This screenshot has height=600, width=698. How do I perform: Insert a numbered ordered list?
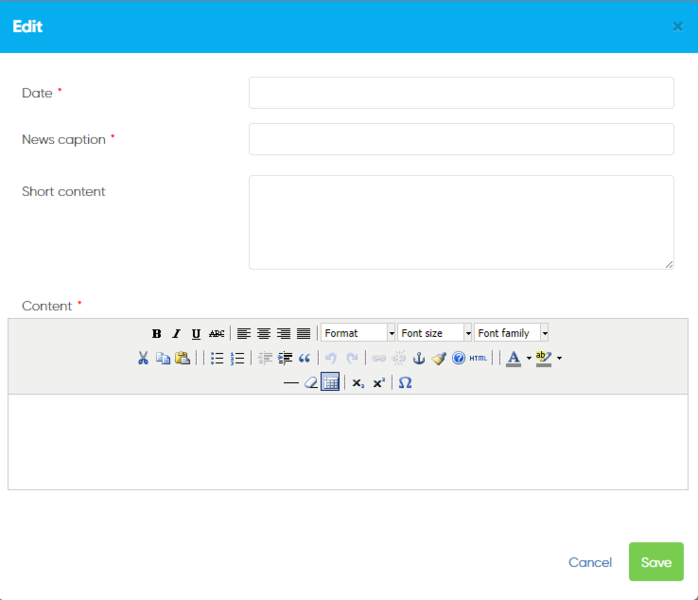[x=237, y=358]
